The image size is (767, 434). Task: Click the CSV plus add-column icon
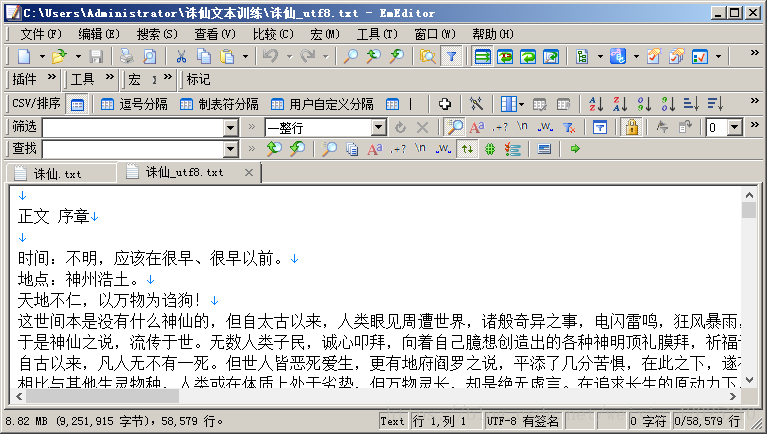pyautogui.click(x=444, y=104)
